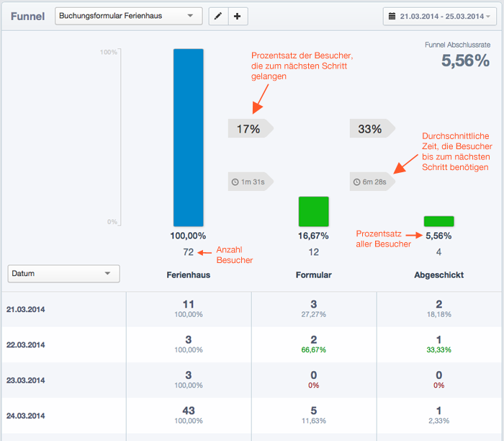
Task: Click the Abgeschickt cell showing 33,33%
Action: click(439, 344)
